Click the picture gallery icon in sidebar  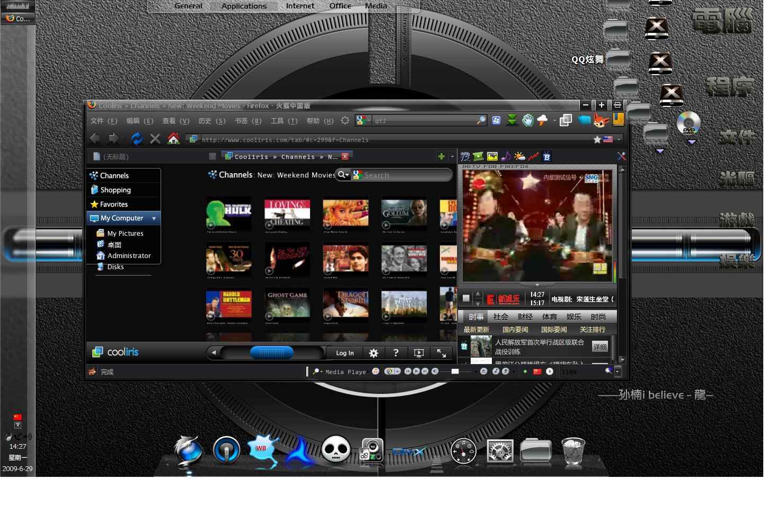[x=492, y=156]
